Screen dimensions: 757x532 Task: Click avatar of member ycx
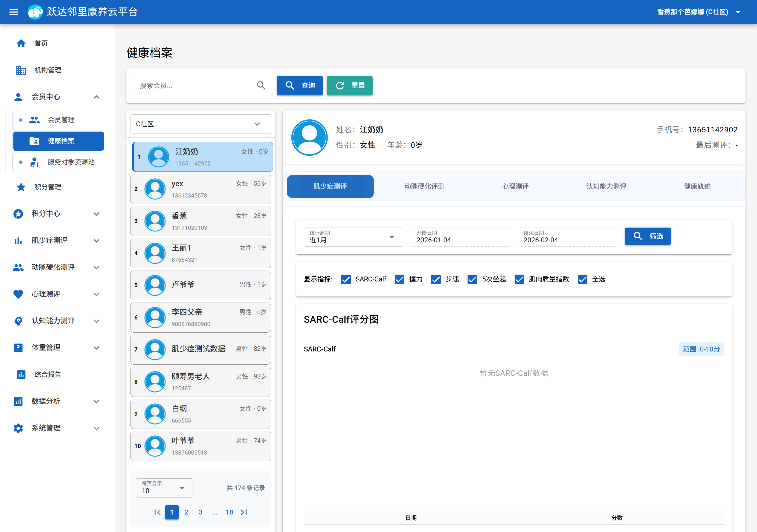(x=155, y=189)
